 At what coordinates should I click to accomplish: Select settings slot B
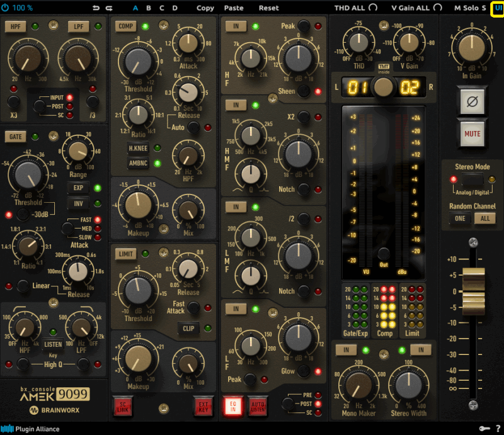149,8
